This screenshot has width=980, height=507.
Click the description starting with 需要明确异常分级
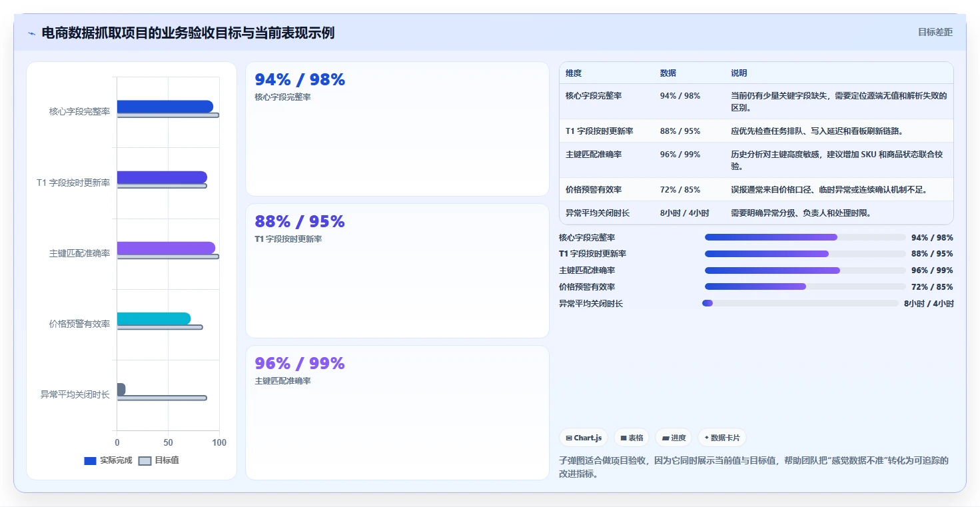point(801,213)
